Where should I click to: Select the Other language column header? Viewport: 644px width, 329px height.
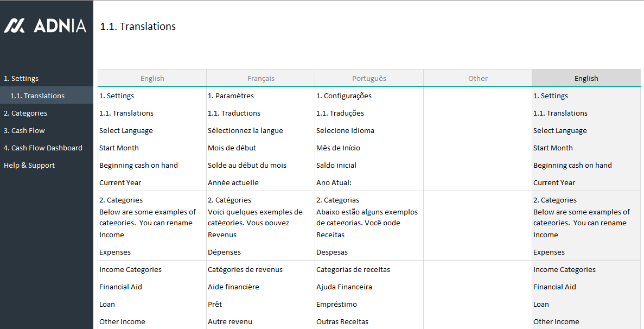pos(477,78)
